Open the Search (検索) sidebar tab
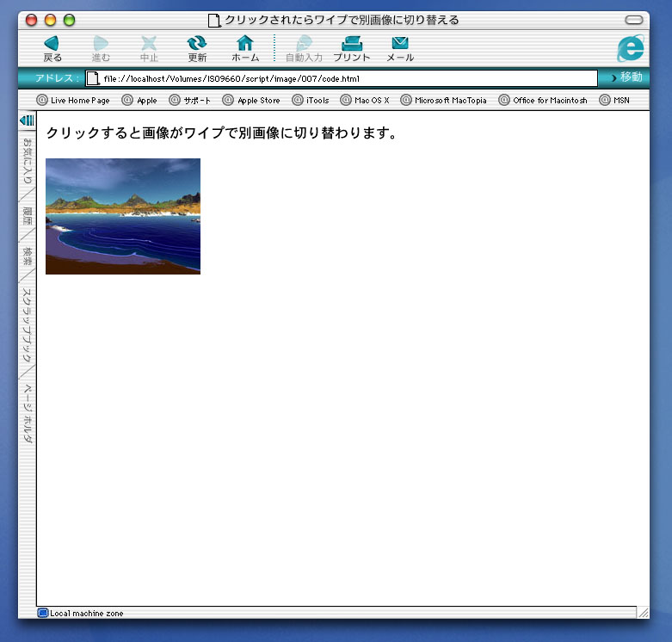The height and width of the screenshot is (642, 672). coord(27,256)
